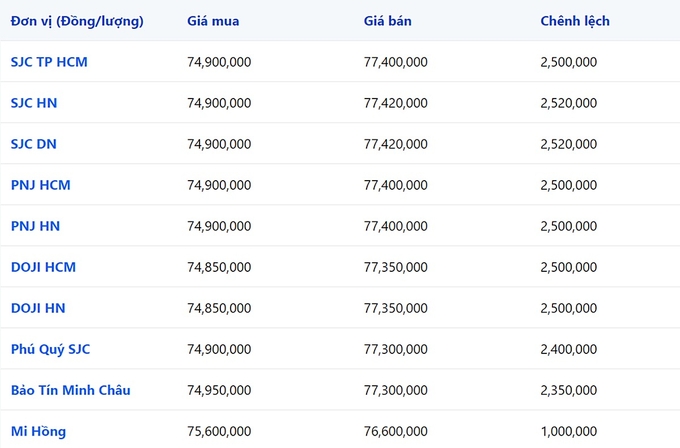Click the Giá bán column header

tap(387, 21)
